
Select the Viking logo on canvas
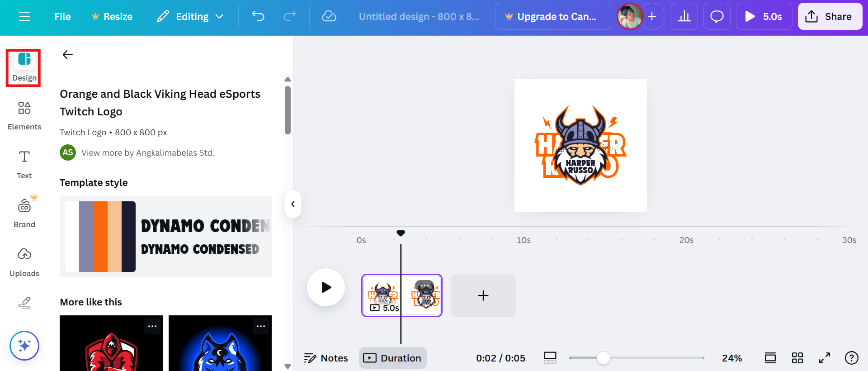click(x=580, y=146)
